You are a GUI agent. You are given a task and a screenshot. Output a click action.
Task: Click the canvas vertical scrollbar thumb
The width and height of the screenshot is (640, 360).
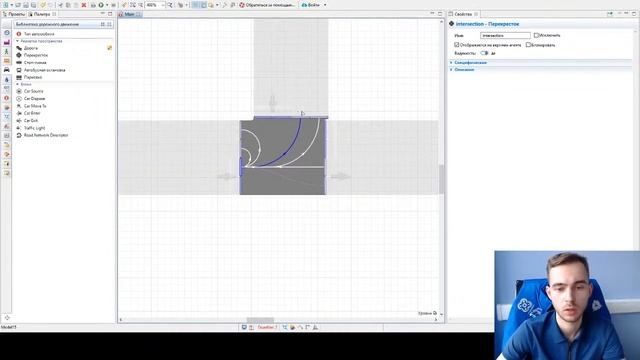coord(442,179)
